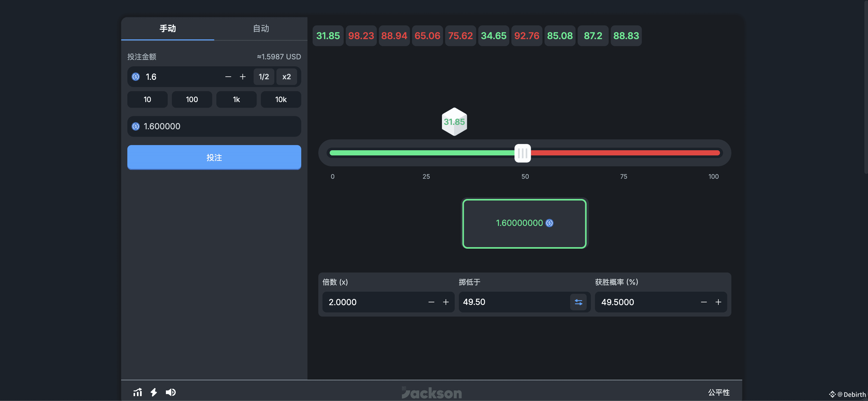Image resolution: width=868 pixels, height=401 pixels.
Task: Switch to the 自动 tab
Action: tap(261, 29)
